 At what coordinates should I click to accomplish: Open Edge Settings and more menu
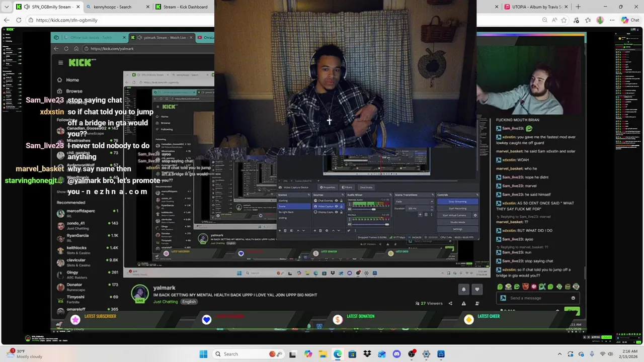point(612,20)
